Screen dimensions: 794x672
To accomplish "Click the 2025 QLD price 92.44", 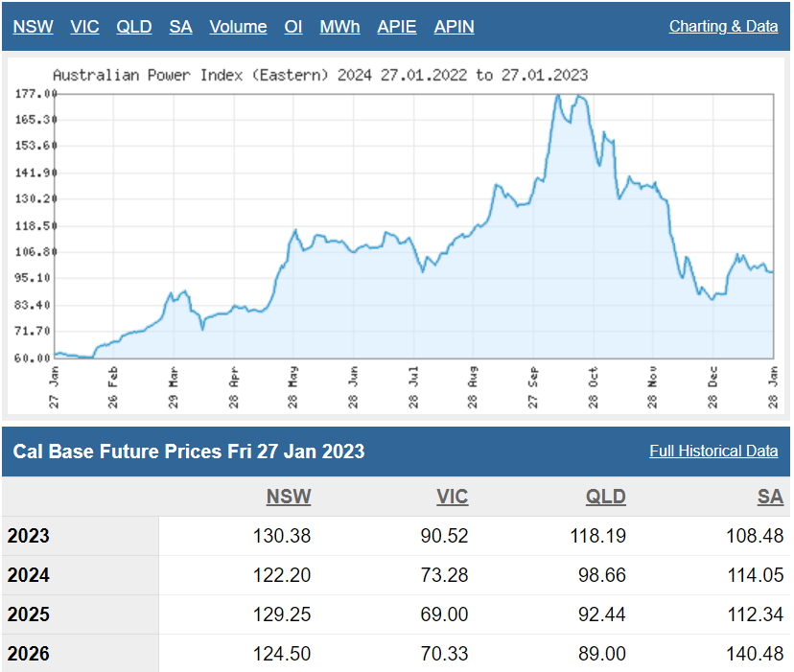I will tap(598, 614).
